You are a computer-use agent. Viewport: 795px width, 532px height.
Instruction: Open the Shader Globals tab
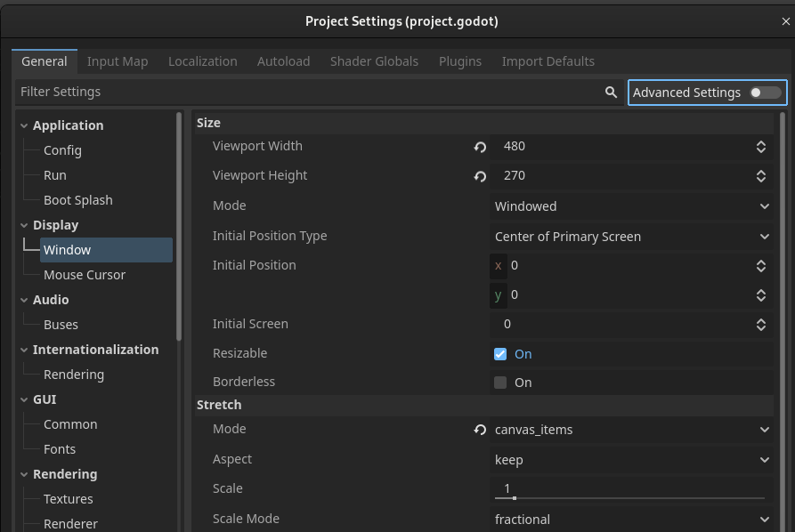374,61
